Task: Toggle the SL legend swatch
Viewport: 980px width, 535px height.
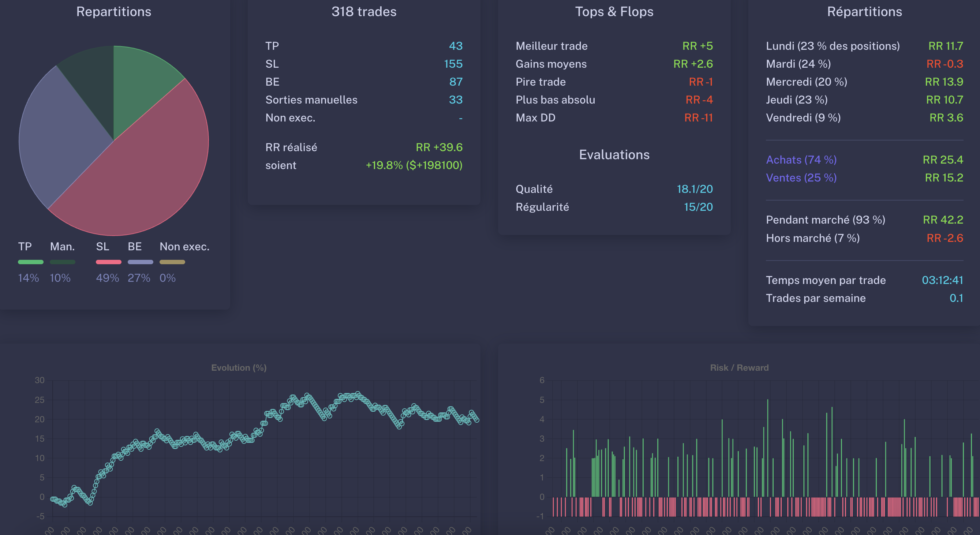Action: [109, 262]
